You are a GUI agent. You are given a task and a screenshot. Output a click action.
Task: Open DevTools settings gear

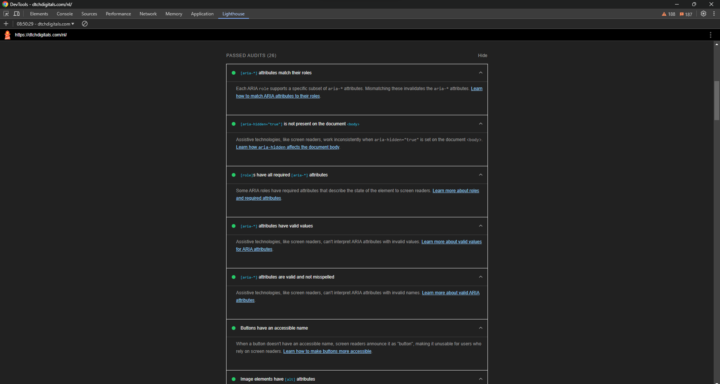pyautogui.click(x=703, y=14)
